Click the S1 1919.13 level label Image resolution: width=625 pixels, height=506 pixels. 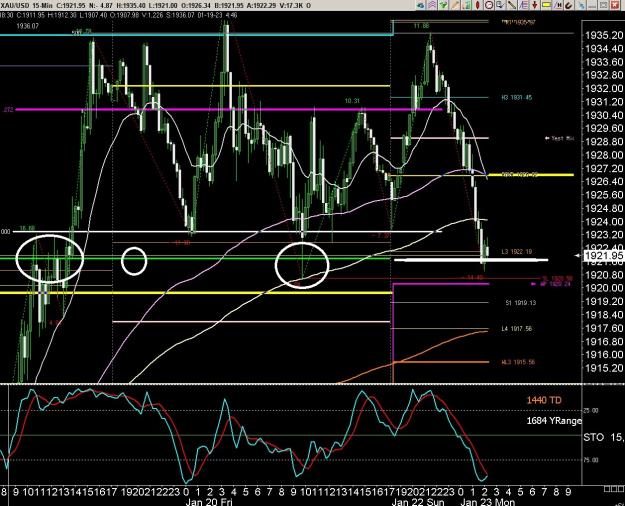(x=521, y=303)
